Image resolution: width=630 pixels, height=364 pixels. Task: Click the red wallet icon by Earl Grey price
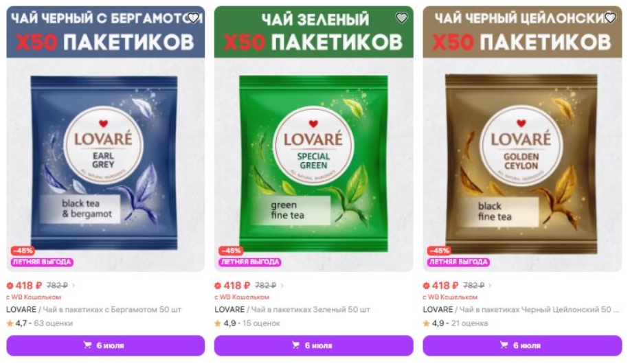[x=10, y=286]
